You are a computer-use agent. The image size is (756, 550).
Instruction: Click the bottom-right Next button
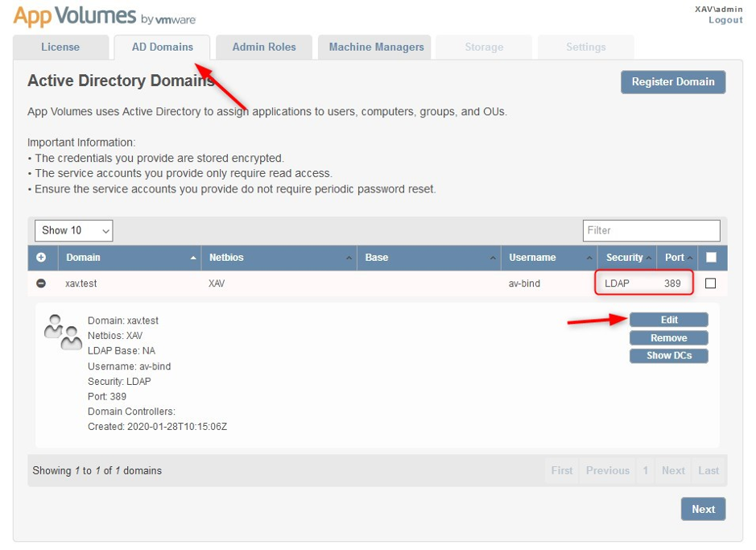[703, 509]
